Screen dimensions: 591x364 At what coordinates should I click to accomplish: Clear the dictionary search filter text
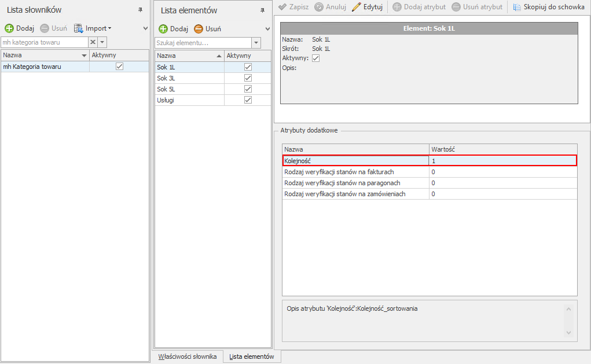click(x=93, y=42)
